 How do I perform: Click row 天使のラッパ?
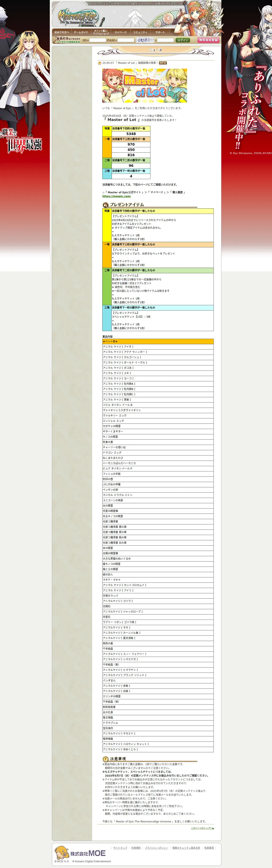tap(158, 596)
